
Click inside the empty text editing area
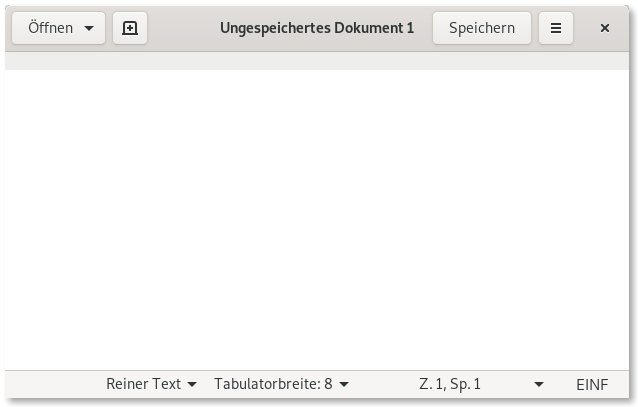[x=317, y=220]
